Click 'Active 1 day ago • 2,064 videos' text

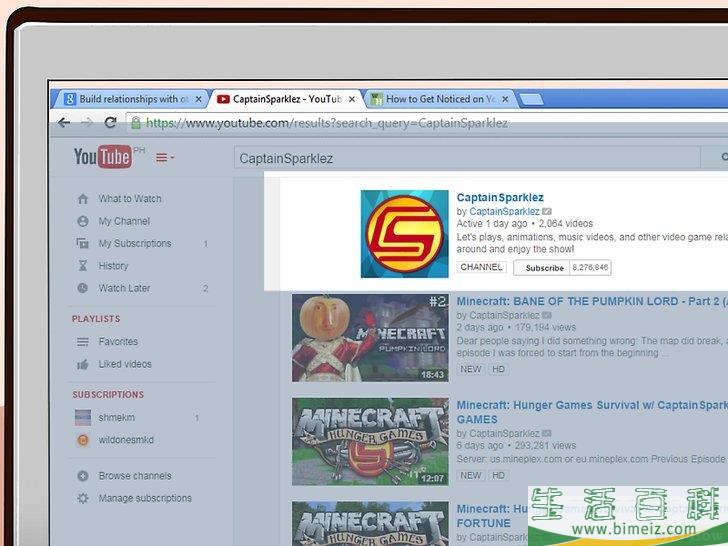coord(525,223)
